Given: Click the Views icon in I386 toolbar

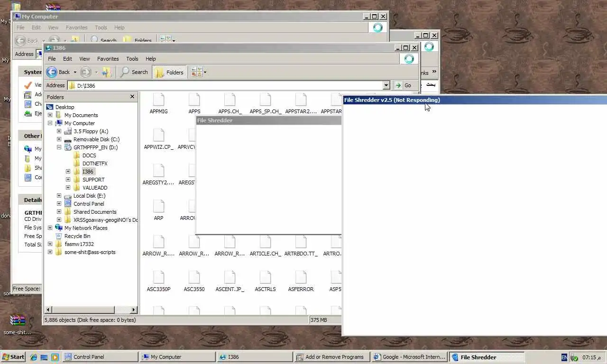Looking at the screenshot, I should pos(196,72).
